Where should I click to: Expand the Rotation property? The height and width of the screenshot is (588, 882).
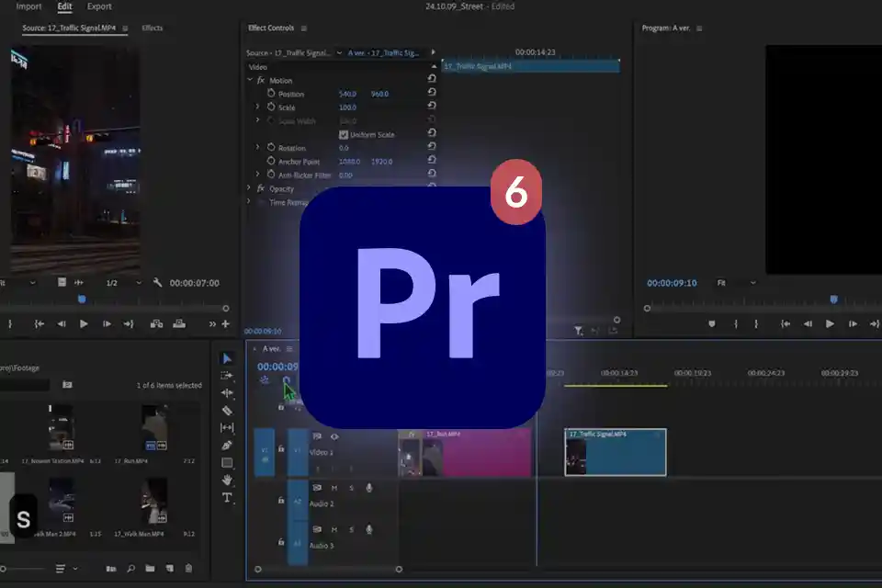257,147
